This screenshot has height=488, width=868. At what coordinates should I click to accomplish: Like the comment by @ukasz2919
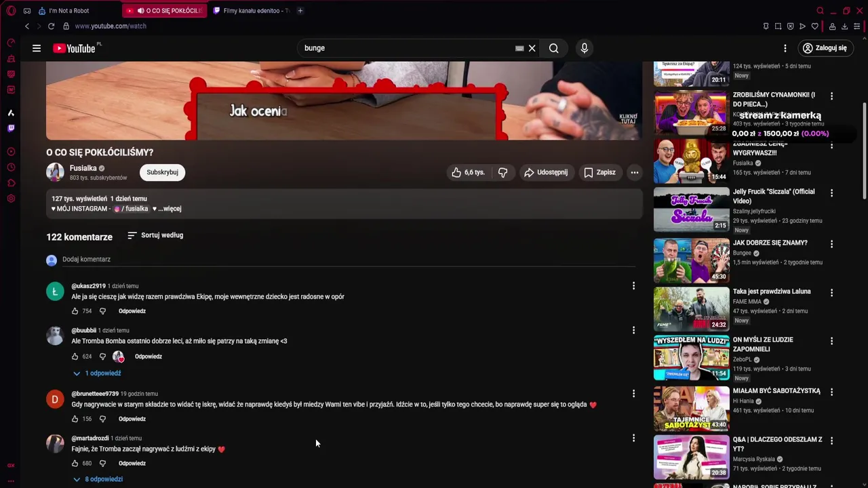pyautogui.click(x=75, y=311)
